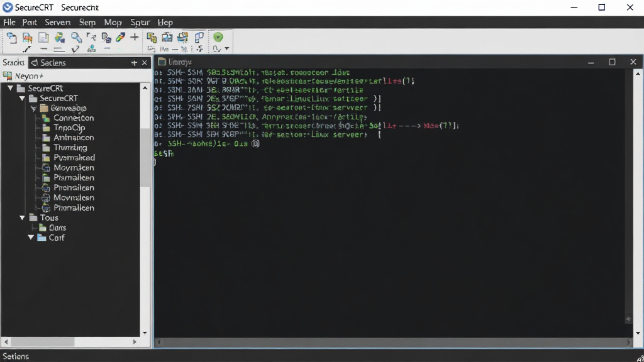Open the File menu
644x362 pixels.
[x=9, y=23]
